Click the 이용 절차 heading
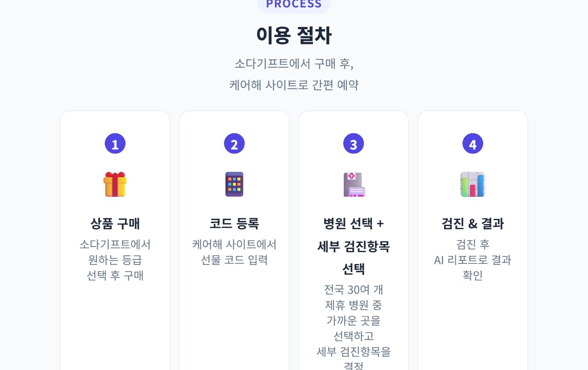Screen dimensions: 588x370 point(294,36)
